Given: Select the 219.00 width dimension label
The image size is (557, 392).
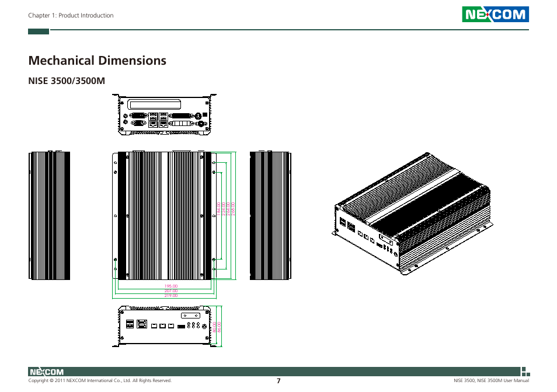Looking at the screenshot, I should click(x=171, y=295).
